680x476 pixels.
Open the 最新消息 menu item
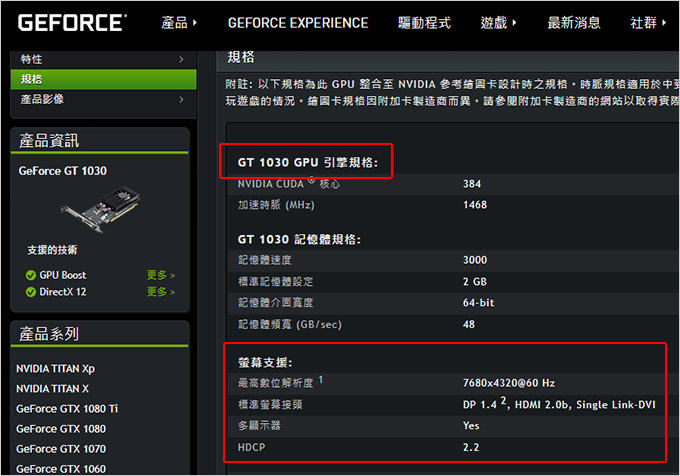pos(574,23)
